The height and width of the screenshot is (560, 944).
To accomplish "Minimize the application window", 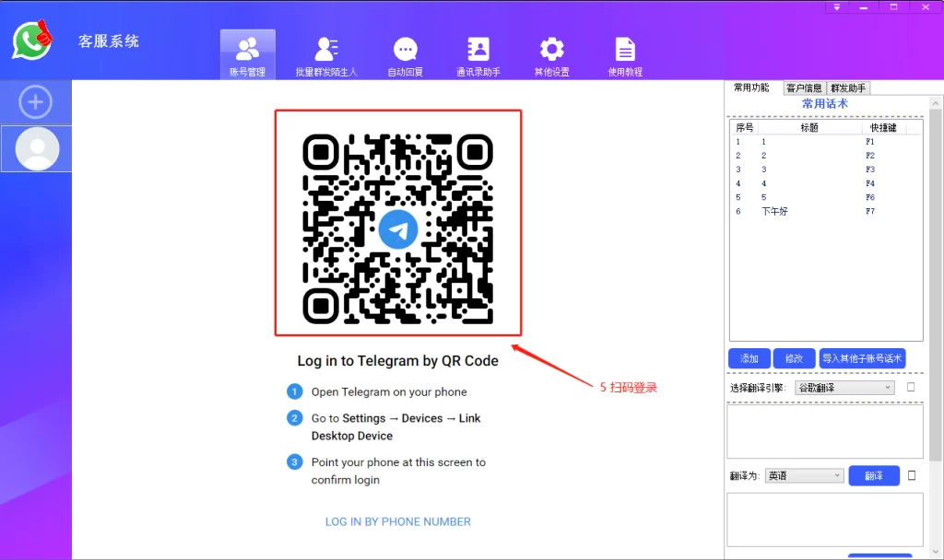I will pos(863,7).
